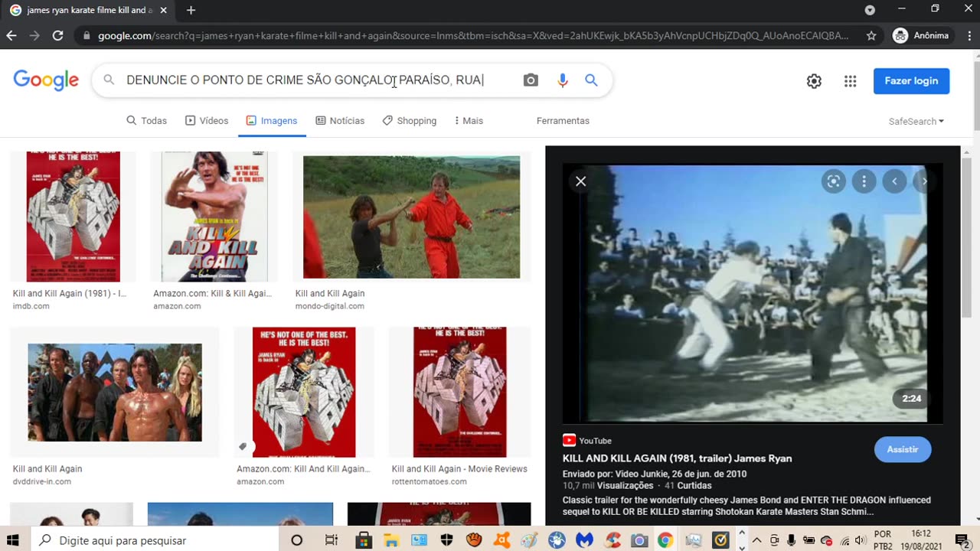Search by image camera icon

[x=531, y=80]
